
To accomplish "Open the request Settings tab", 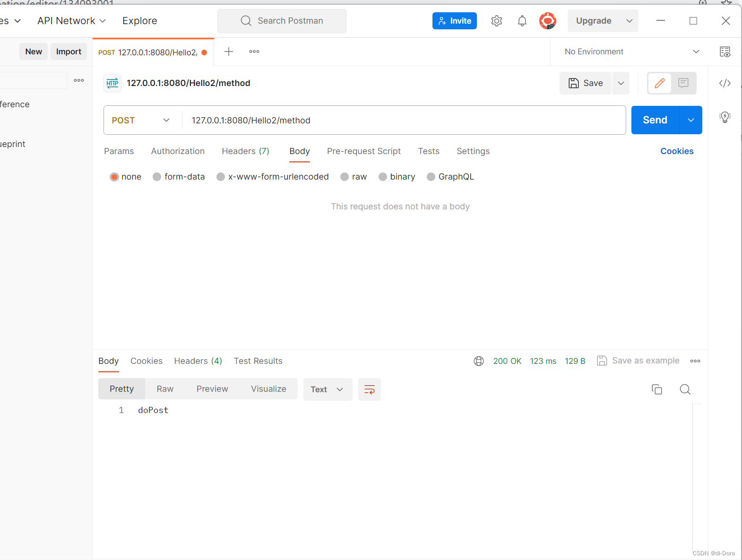I will click(x=473, y=151).
